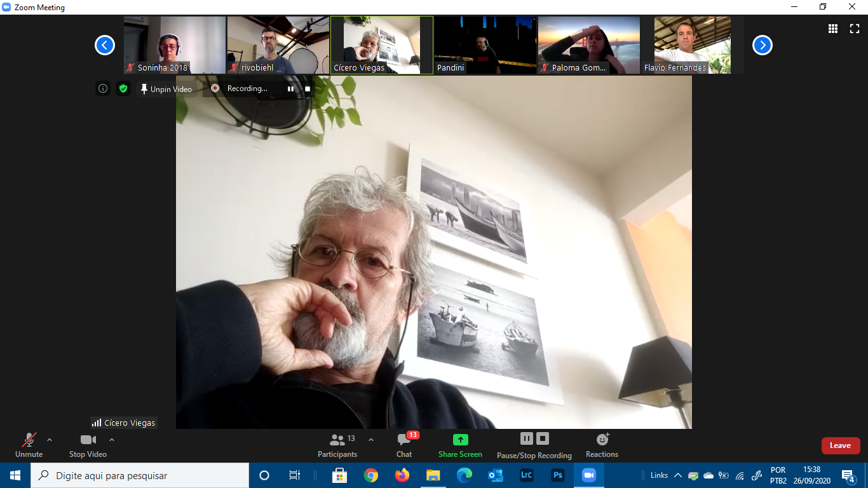
Task: Enter full screen mode
Action: [x=854, y=29]
